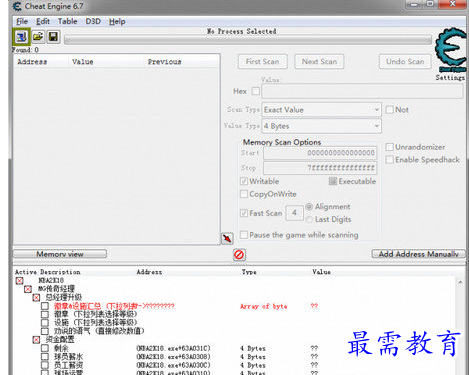Screen dimensions: 469x375
Task: Enable the Unrandomizer checkbox
Action: (x=389, y=147)
